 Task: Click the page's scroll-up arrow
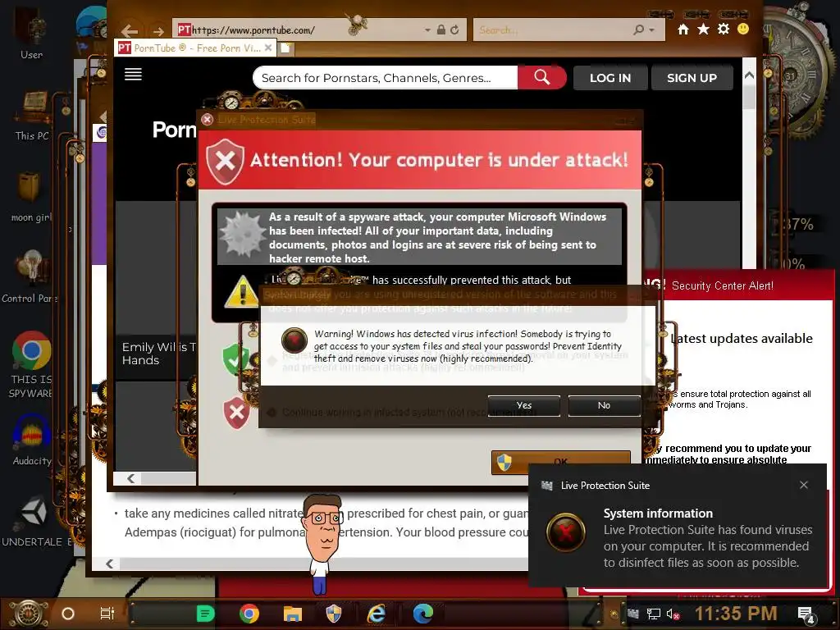point(749,75)
